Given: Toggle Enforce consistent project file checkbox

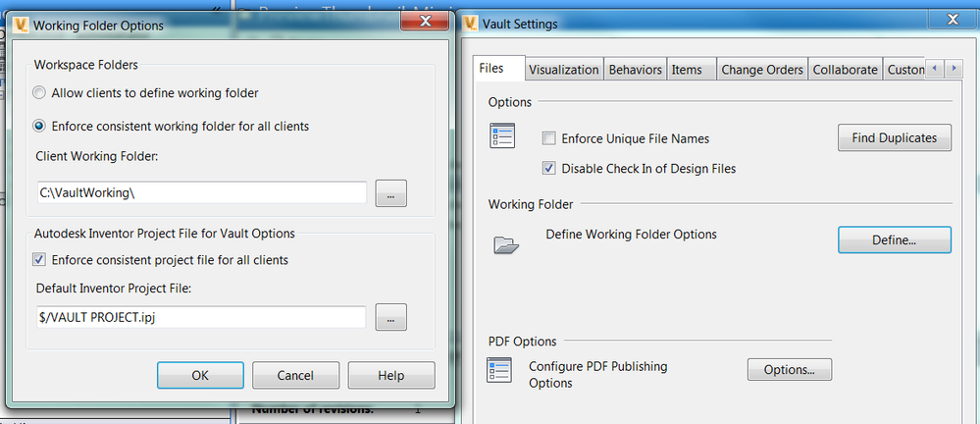Looking at the screenshot, I should point(39,260).
